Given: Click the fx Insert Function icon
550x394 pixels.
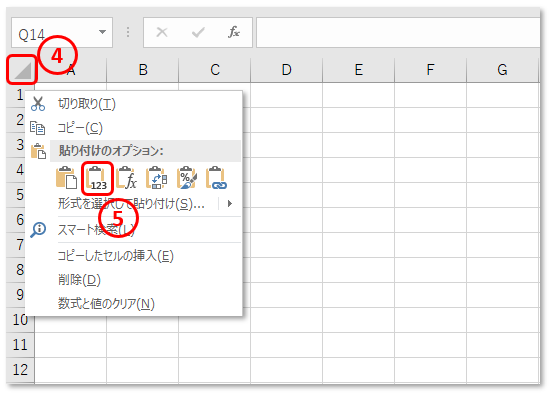Looking at the screenshot, I should point(234,32).
